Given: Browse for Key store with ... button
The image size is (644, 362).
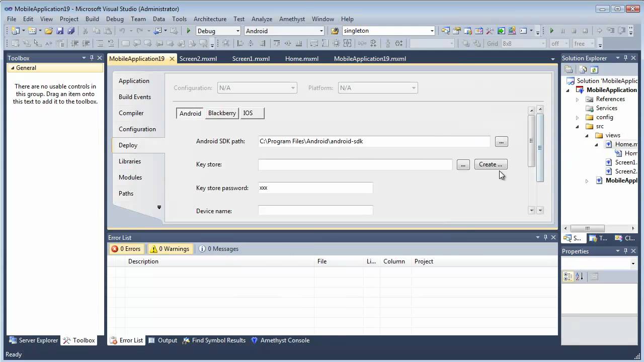Looking at the screenshot, I should pos(463,164).
